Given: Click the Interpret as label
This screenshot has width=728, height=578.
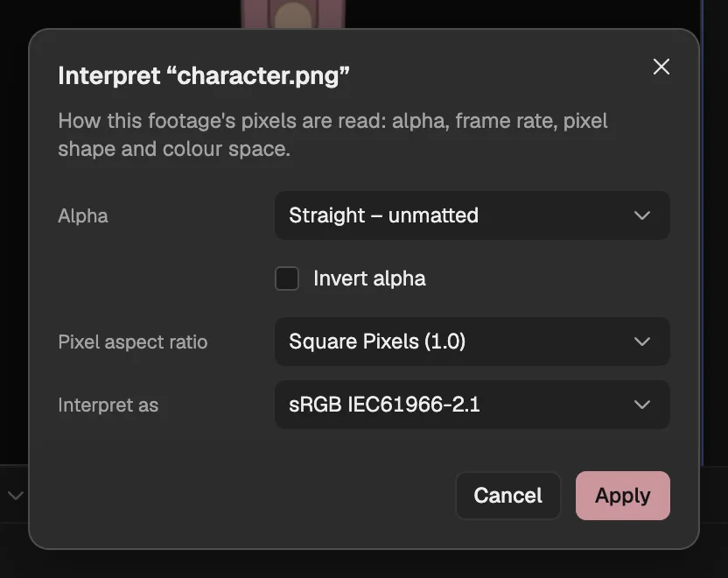Looking at the screenshot, I should 108,405.
